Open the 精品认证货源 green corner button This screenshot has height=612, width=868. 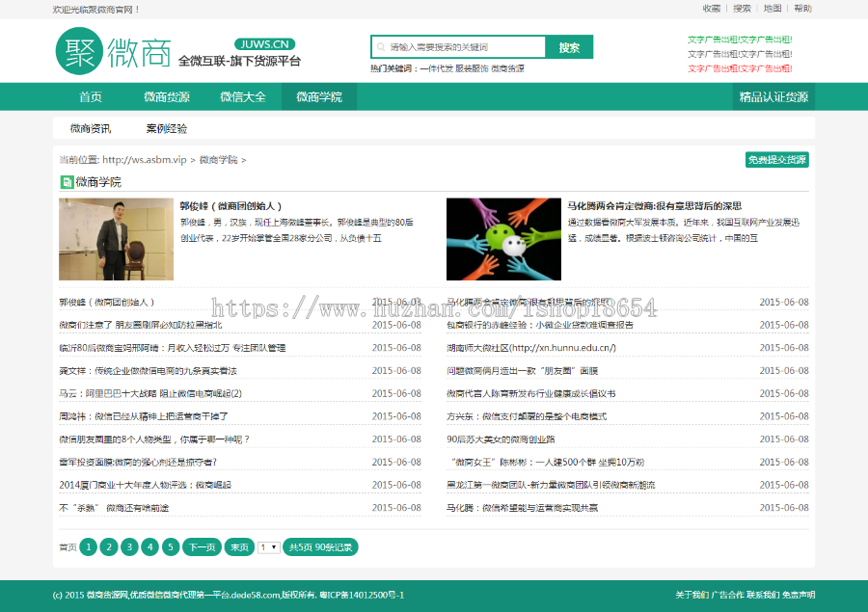point(772,97)
